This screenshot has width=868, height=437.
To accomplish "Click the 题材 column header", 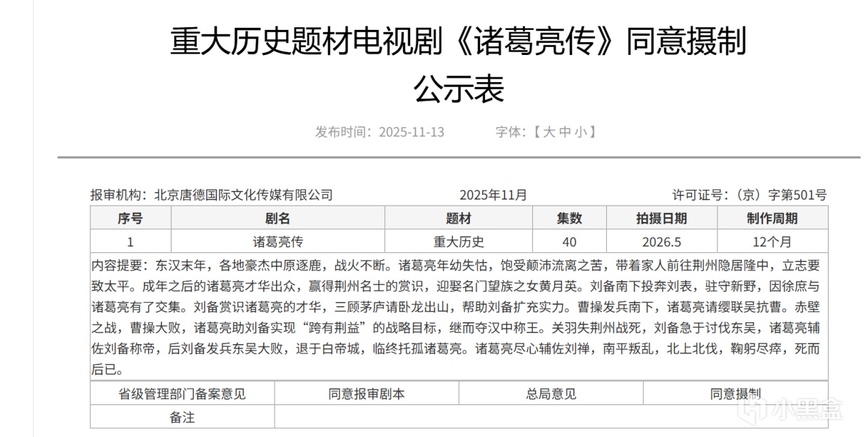I will click(x=458, y=218).
